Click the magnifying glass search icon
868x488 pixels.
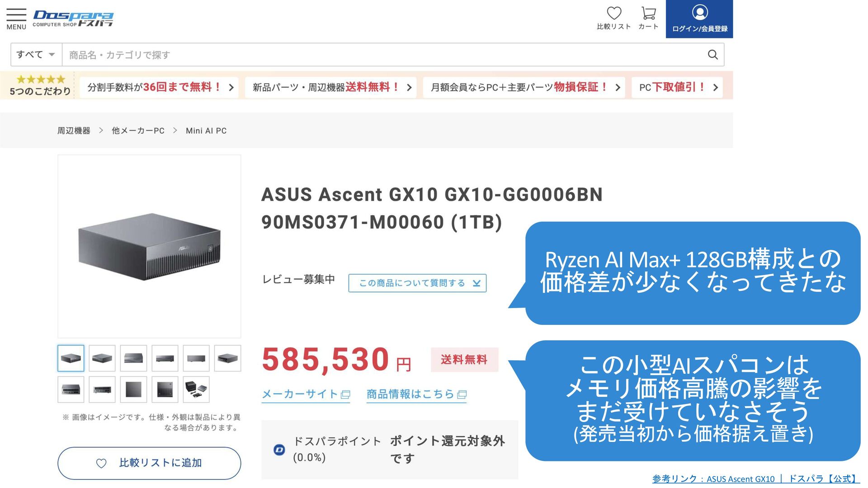pos(712,55)
